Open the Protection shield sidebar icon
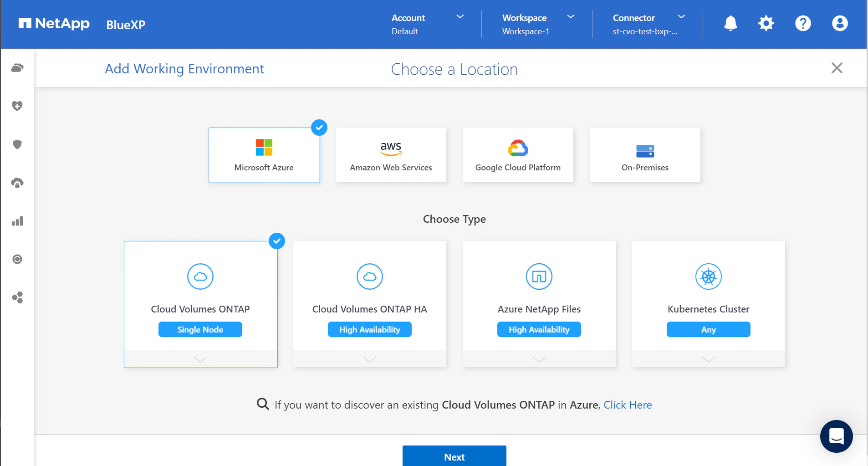868x466 pixels. (17, 144)
